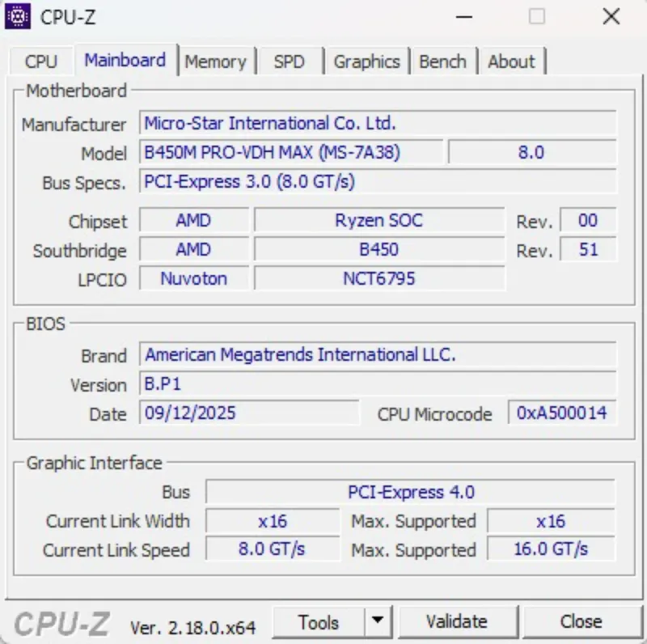Click the Manufacturer label
This screenshot has height=644, width=647.
[74, 125]
